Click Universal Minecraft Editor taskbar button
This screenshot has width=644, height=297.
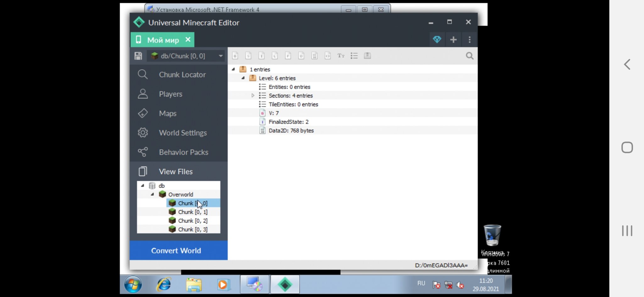pyautogui.click(x=285, y=284)
